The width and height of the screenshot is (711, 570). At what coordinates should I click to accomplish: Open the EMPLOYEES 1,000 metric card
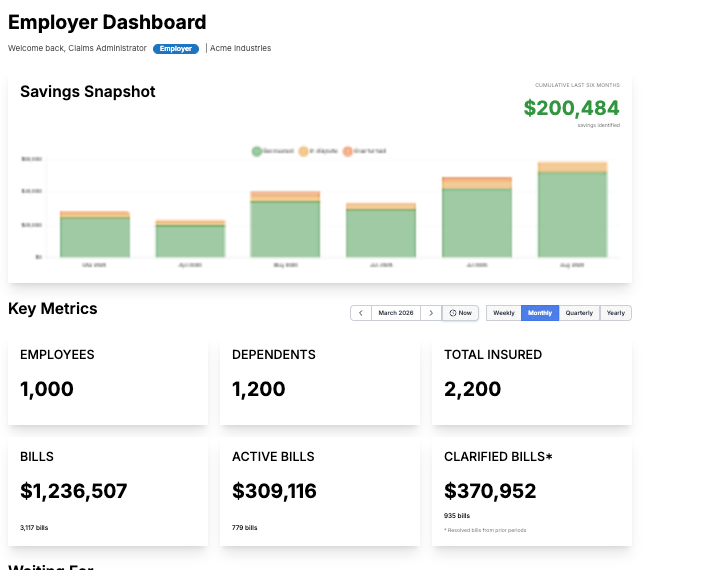coord(108,382)
